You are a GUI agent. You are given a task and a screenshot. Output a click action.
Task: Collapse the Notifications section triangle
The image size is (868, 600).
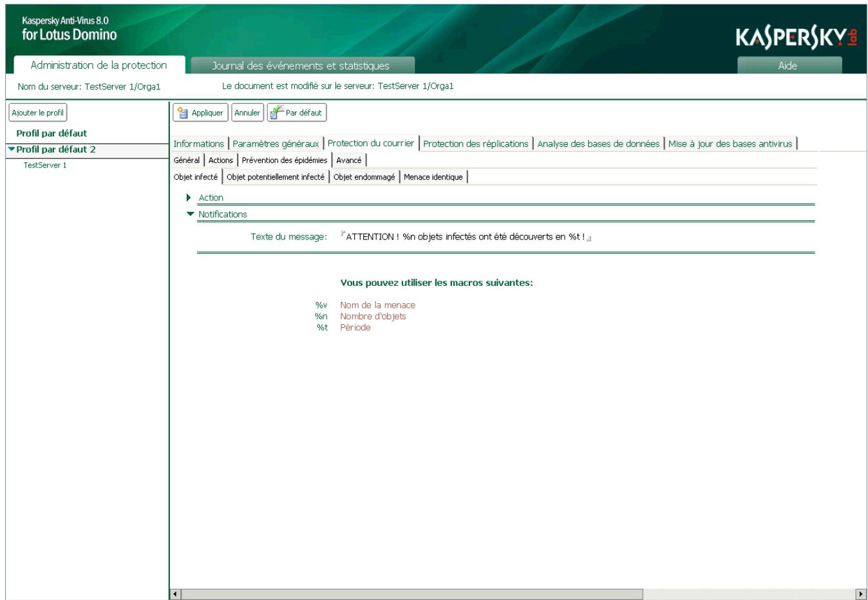tap(190, 214)
